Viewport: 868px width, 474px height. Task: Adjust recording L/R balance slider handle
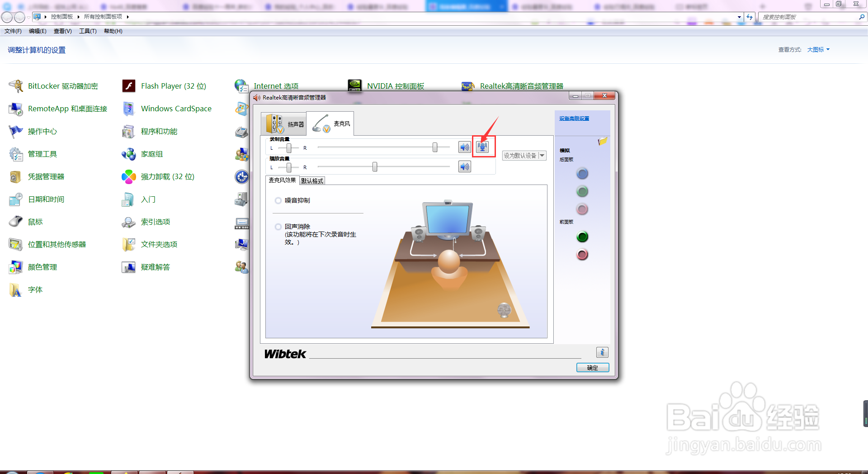[x=289, y=148]
